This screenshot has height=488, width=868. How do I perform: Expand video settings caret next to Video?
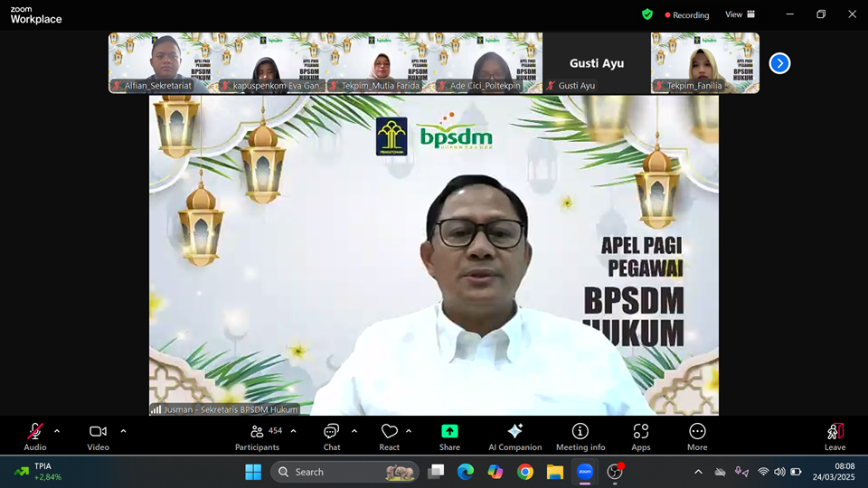(123, 431)
